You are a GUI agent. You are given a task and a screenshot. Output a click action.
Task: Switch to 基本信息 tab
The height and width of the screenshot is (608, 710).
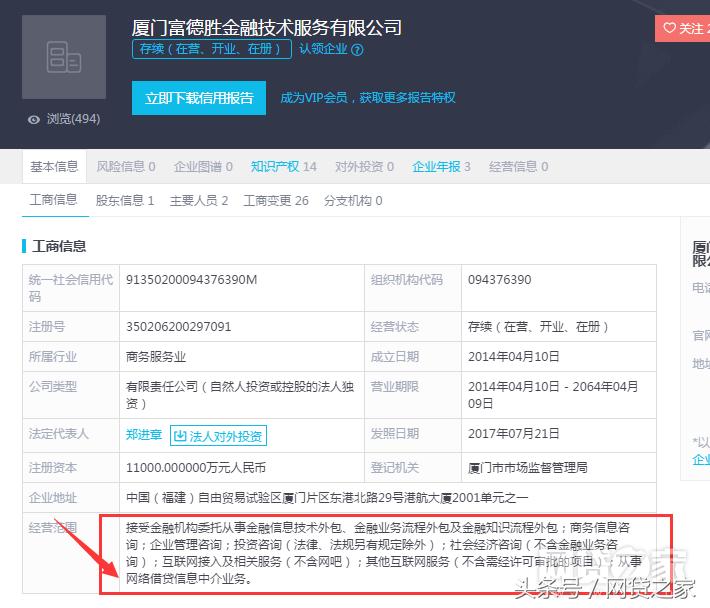coord(54,167)
